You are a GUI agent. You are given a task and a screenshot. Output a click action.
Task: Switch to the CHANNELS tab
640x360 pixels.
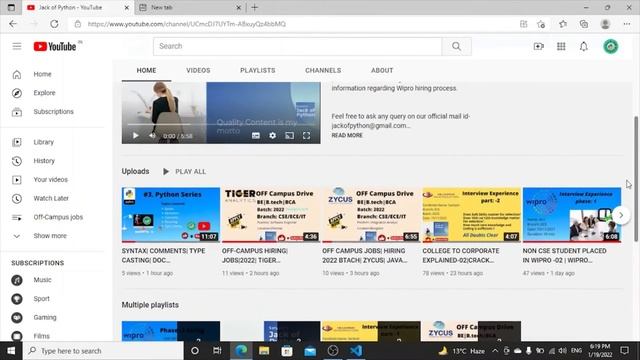[x=323, y=71]
